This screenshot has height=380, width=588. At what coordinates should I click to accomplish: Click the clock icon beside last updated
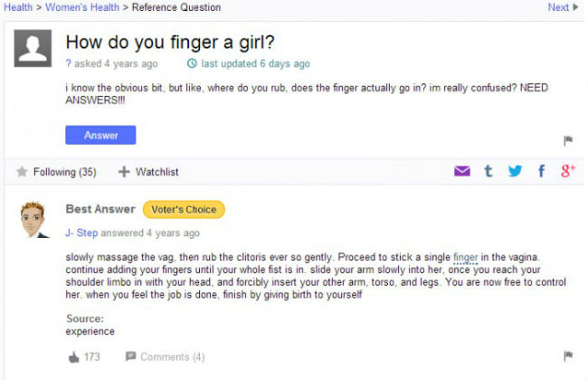tap(191, 64)
